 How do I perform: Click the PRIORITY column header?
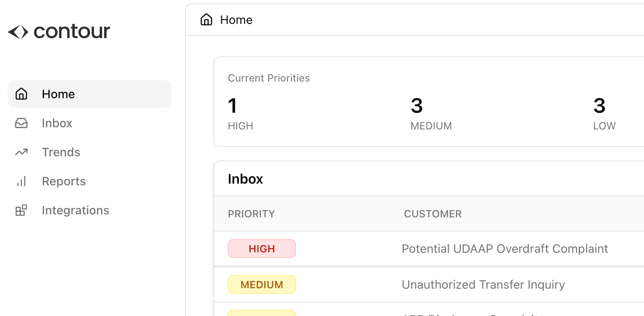(x=251, y=214)
